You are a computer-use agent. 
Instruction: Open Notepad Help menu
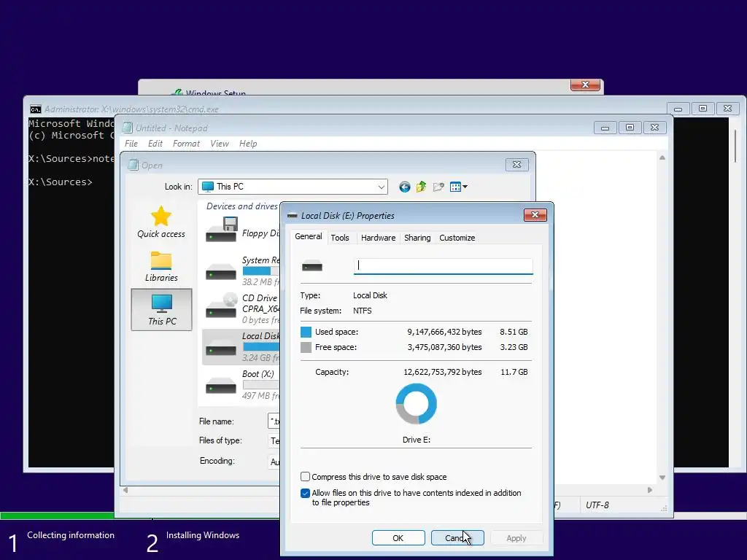pyautogui.click(x=248, y=144)
